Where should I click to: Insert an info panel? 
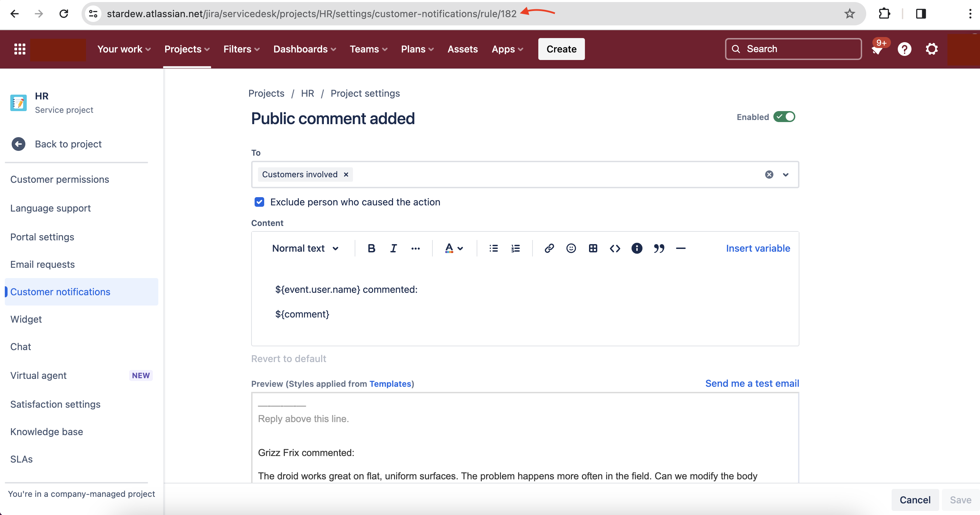pos(636,249)
